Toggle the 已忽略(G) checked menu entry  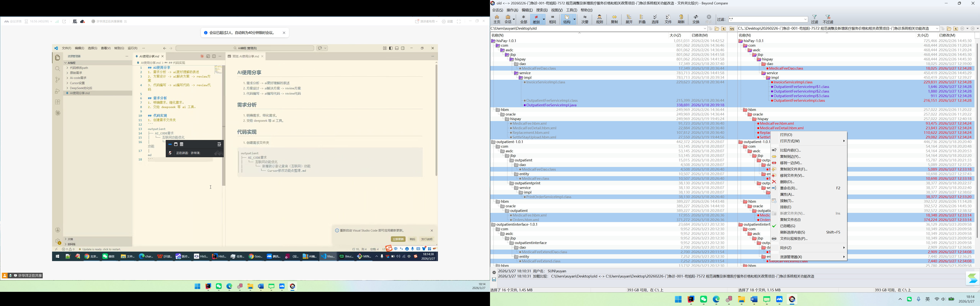pos(787,226)
